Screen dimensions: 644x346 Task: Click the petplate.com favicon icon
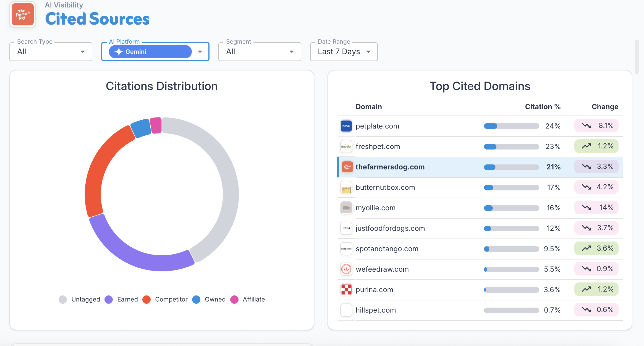pyautogui.click(x=346, y=126)
